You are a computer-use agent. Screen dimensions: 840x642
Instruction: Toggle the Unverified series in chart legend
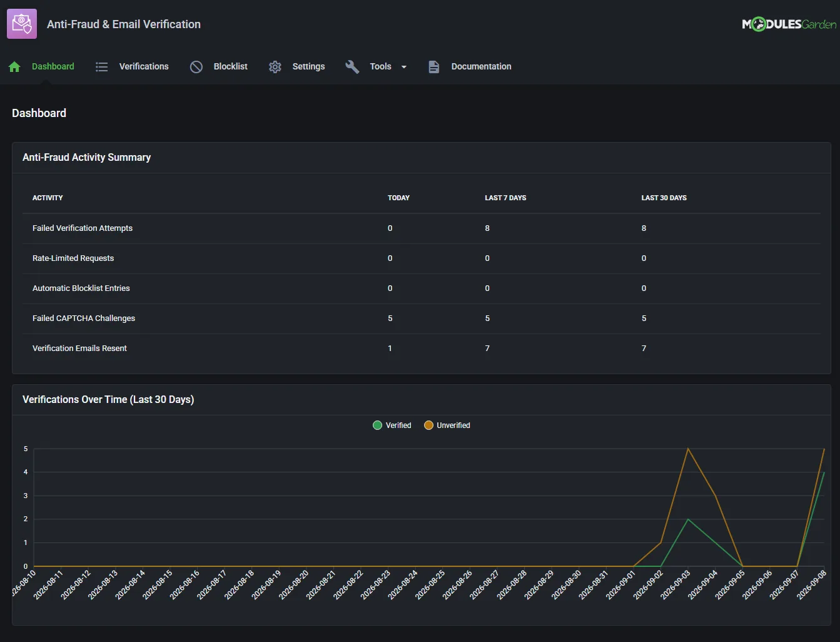[447, 425]
